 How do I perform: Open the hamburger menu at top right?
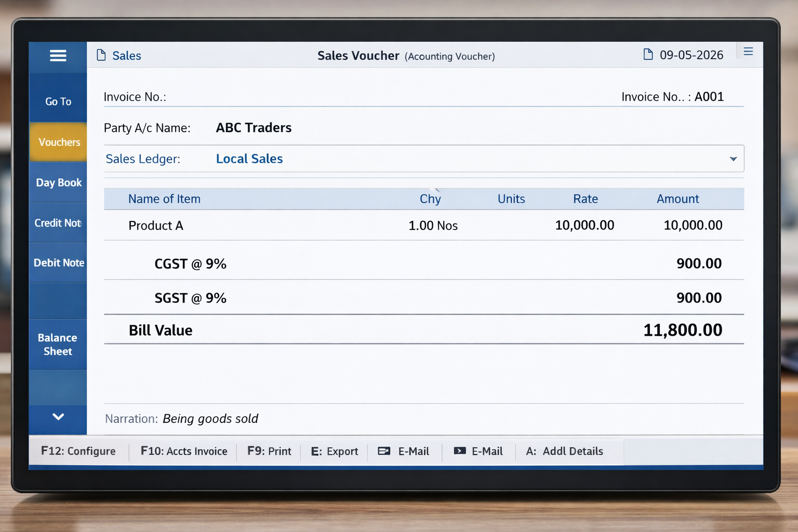[748, 51]
